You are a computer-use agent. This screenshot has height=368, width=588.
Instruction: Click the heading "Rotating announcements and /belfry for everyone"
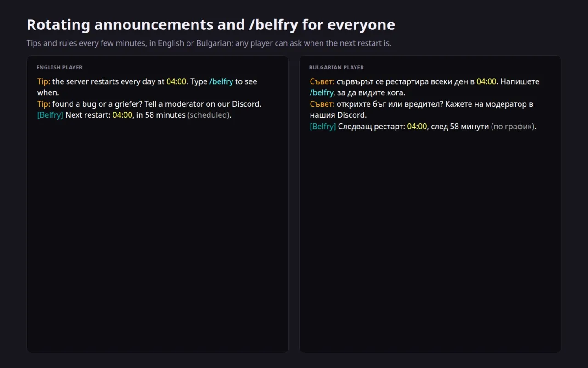(x=211, y=25)
